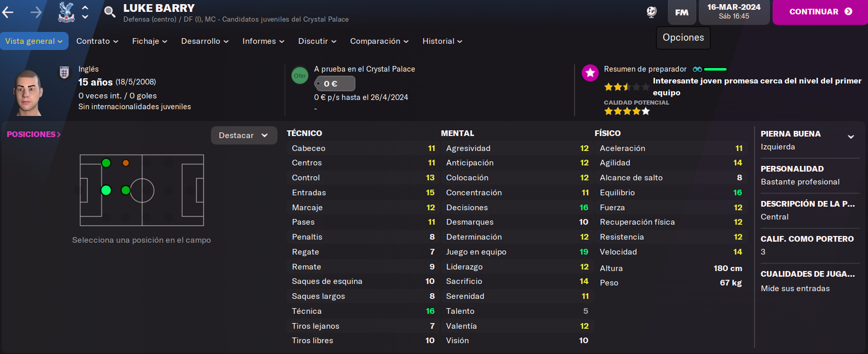Viewport: 868px width, 354px height.
Task: Click the green Ofer transfer status icon
Action: coord(300,76)
